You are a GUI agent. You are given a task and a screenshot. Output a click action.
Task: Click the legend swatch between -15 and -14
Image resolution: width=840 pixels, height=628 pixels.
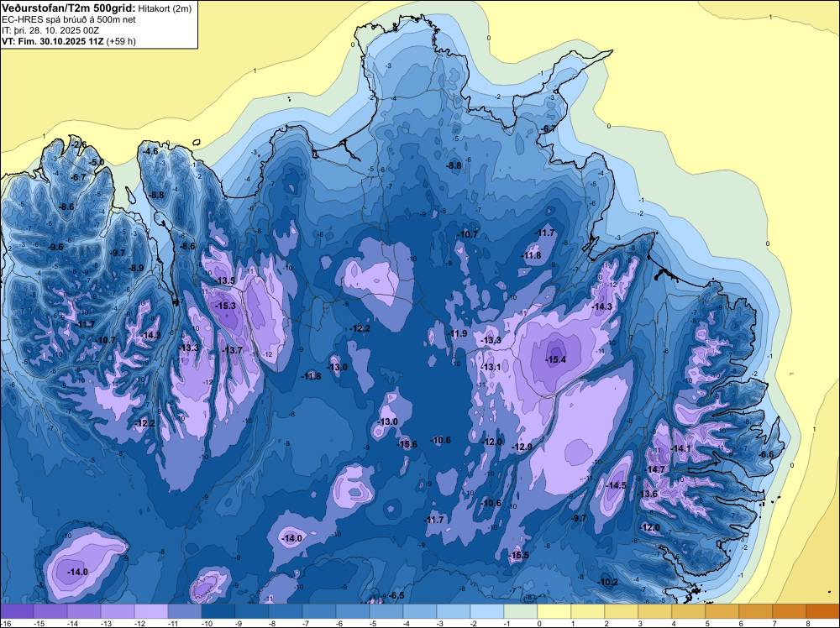pos(50,611)
